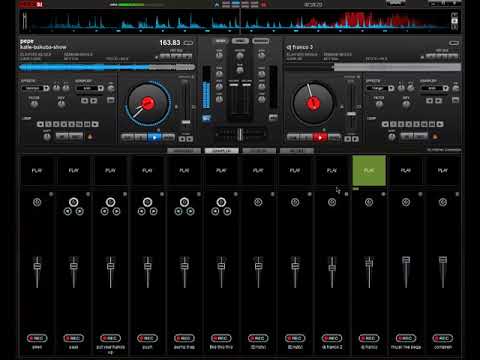Click the loop-out arrow button on right deck
The height and width of the screenshot is (360, 480).
pos(440,124)
